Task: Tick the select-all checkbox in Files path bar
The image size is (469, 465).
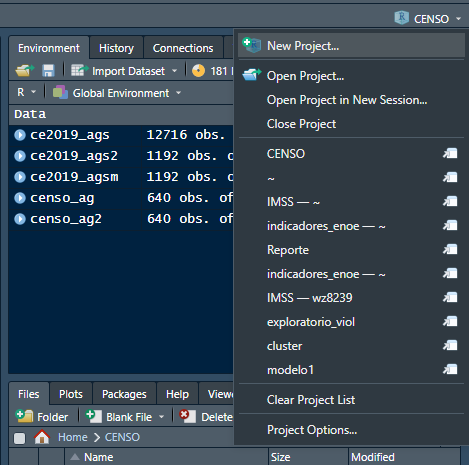Action: 19,438
